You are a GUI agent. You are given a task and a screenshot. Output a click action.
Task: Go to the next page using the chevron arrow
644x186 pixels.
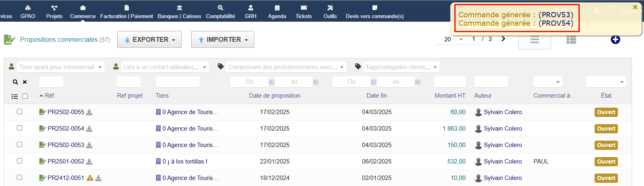[503, 39]
